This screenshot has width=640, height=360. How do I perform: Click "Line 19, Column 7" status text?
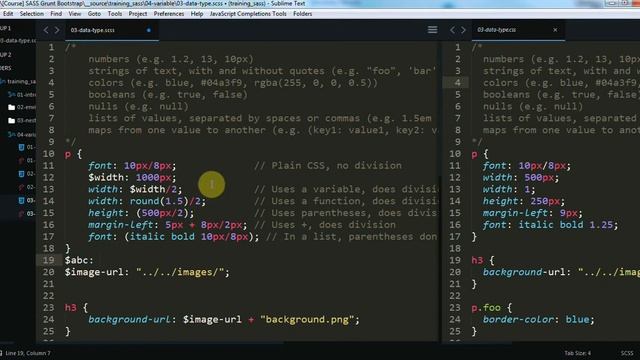(x=28, y=353)
